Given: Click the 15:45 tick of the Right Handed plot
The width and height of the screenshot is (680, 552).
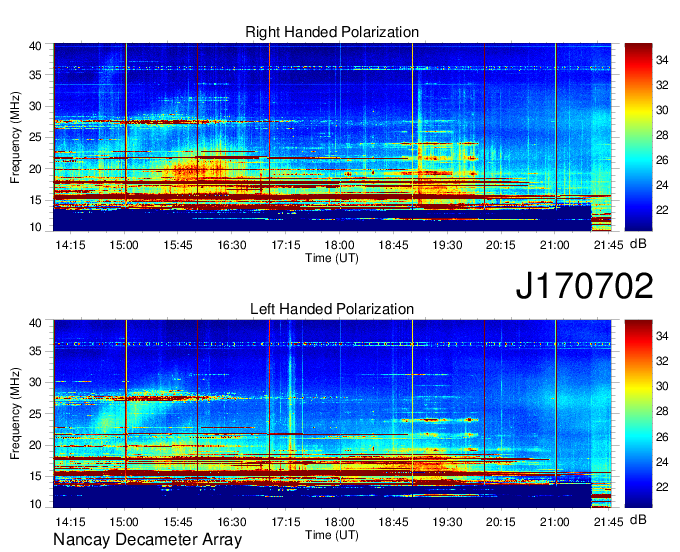Looking at the screenshot, I should coord(178,245).
